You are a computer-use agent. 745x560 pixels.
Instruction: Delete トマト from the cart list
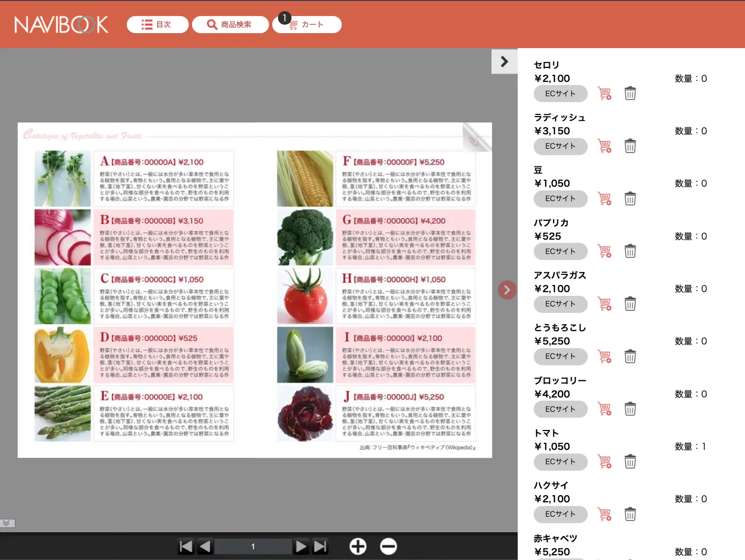(630, 462)
